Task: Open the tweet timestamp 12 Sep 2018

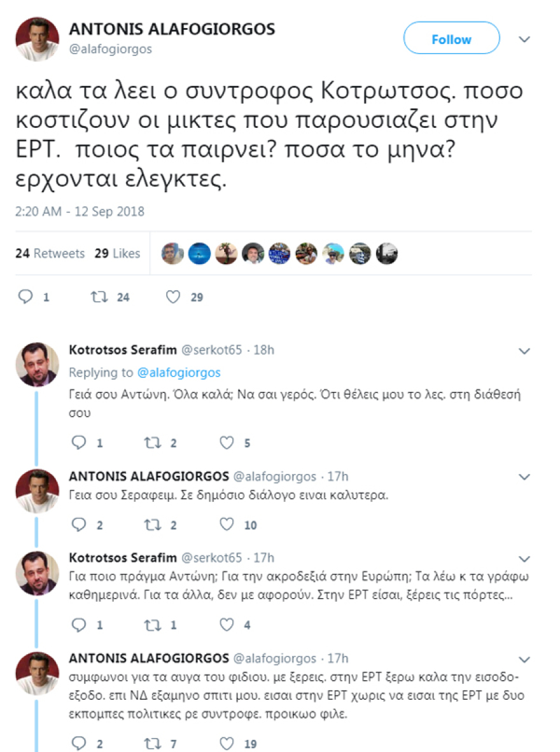Action: pos(80,211)
